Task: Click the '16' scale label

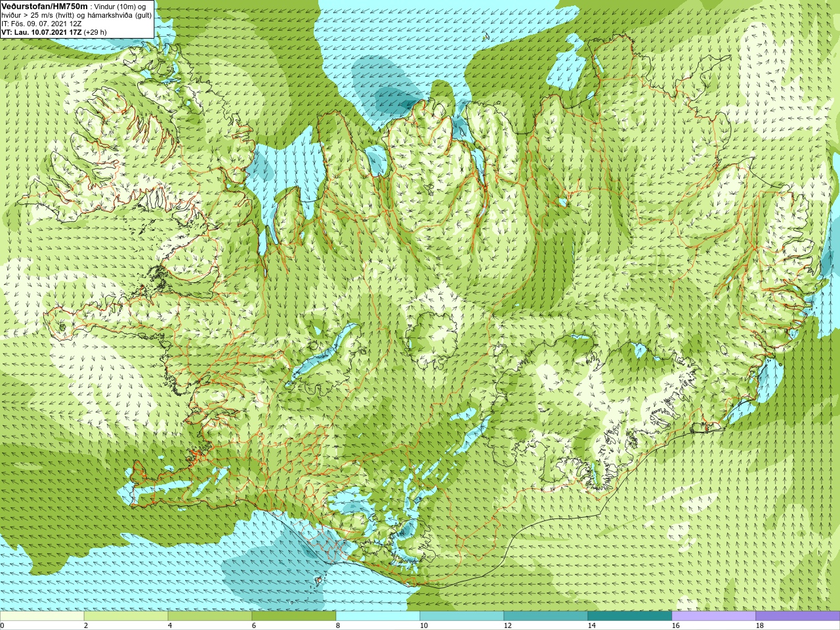Action: (676, 625)
